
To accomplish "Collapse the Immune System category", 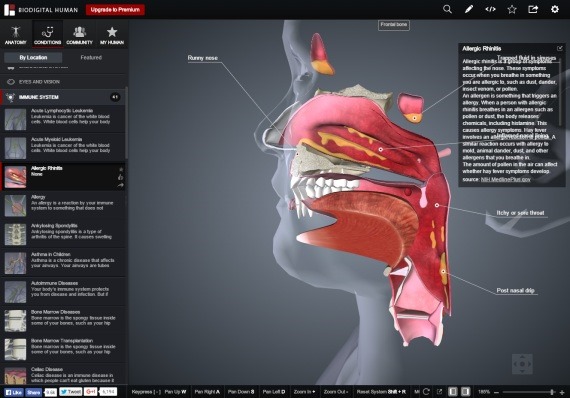I will tap(63, 97).
